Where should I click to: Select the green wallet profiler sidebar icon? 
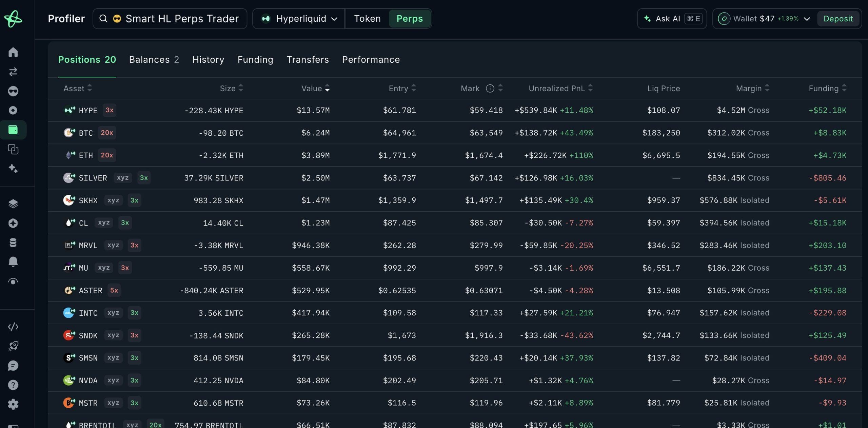tap(13, 130)
